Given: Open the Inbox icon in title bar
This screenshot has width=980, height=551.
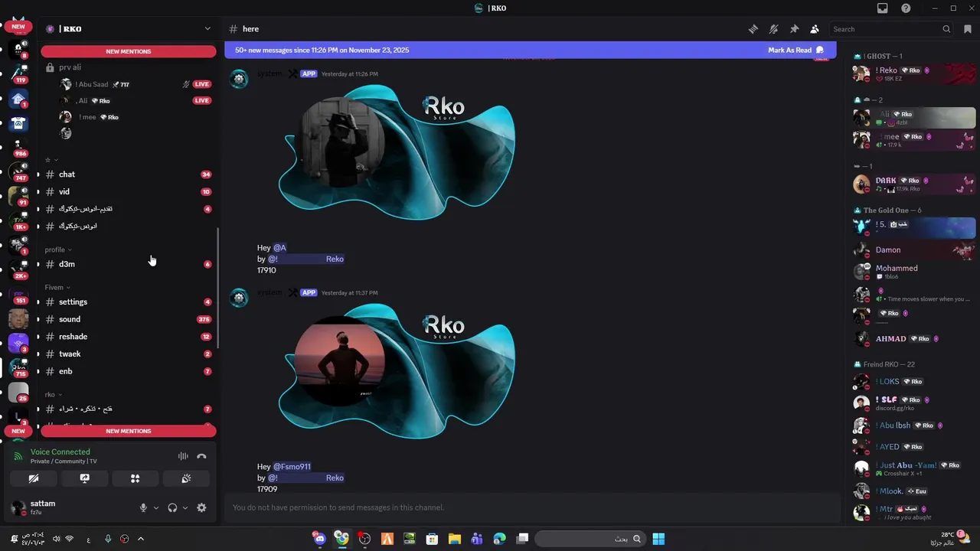Looking at the screenshot, I should click(883, 8).
